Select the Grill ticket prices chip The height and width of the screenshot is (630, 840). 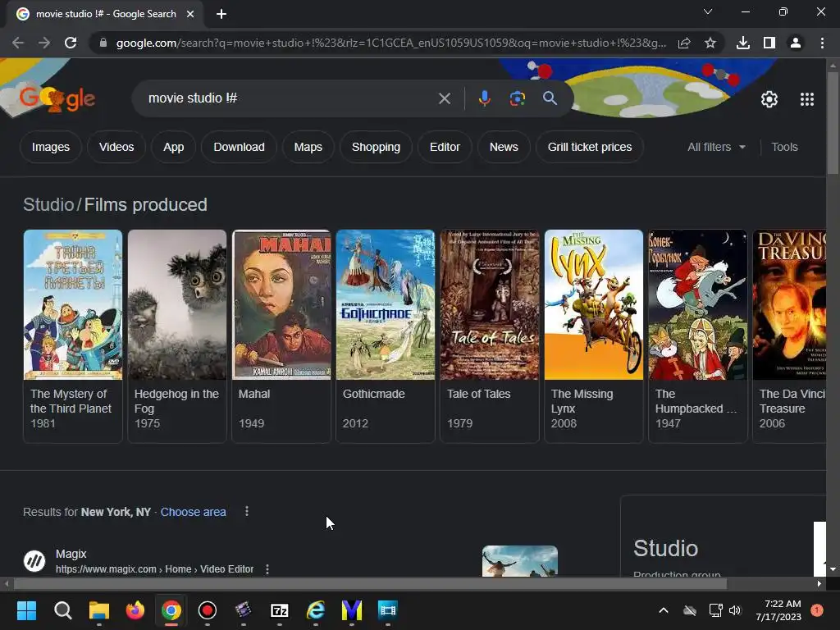tap(589, 147)
